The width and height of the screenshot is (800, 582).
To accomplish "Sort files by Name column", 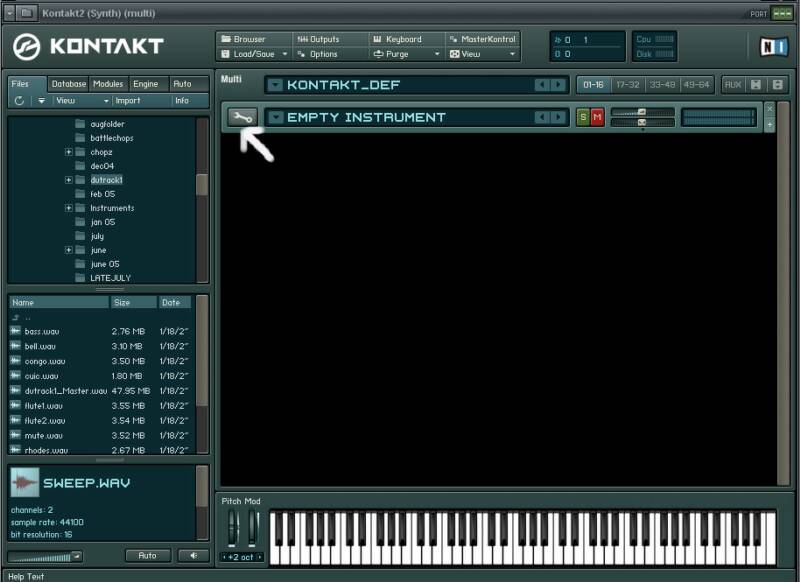I will (x=59, y=302).
